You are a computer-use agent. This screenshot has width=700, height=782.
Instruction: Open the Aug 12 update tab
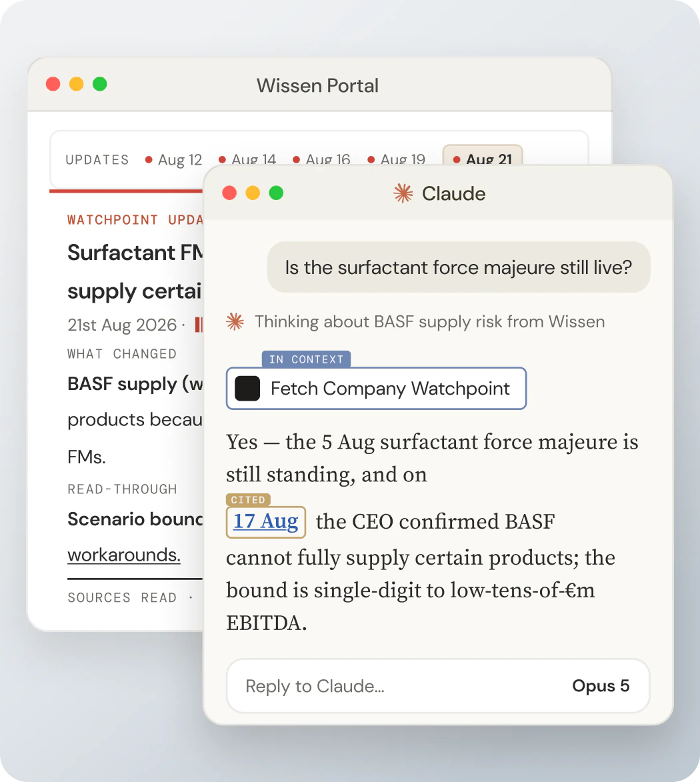tap(173, 159)
